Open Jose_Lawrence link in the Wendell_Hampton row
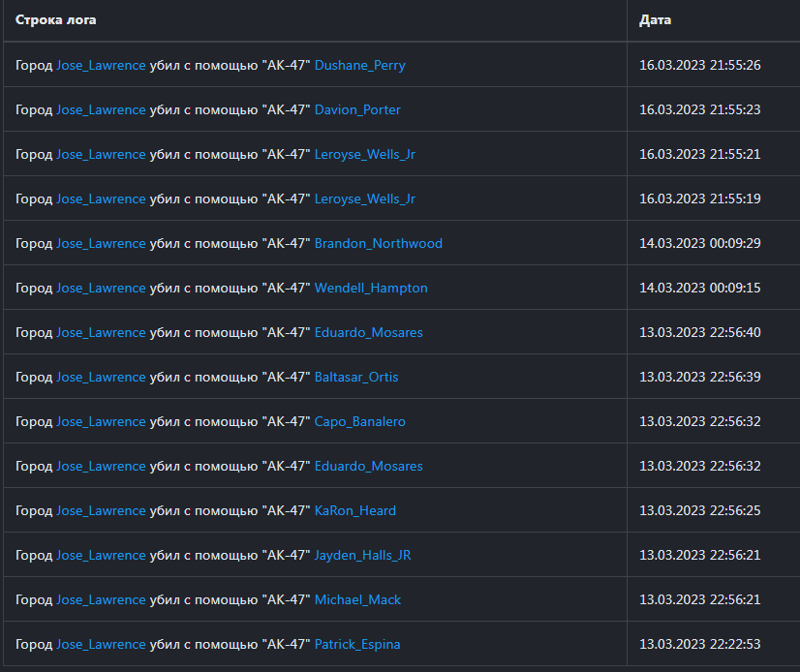This screenshot has height=672, width=800. [x=101, y=289]
